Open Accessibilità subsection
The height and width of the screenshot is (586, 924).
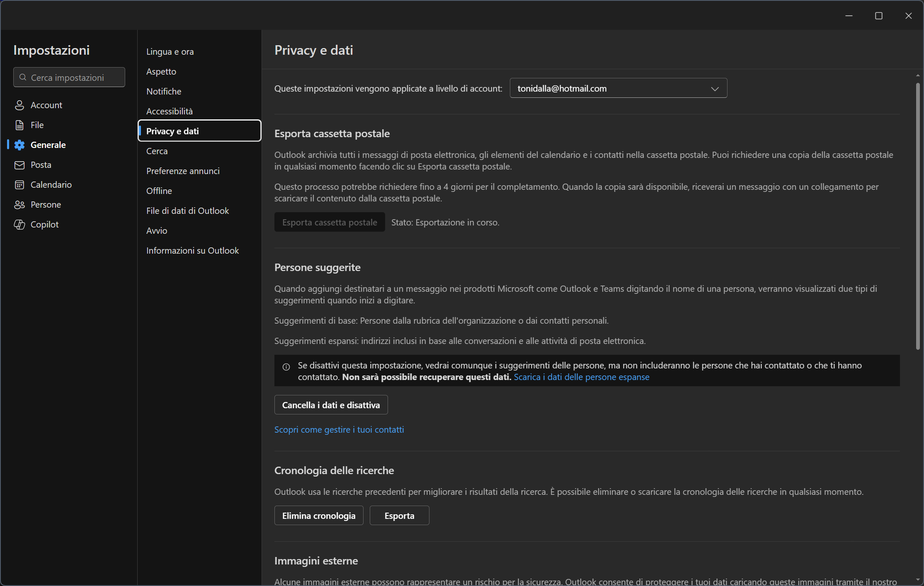pyautogui.click(x=199, y=111)
